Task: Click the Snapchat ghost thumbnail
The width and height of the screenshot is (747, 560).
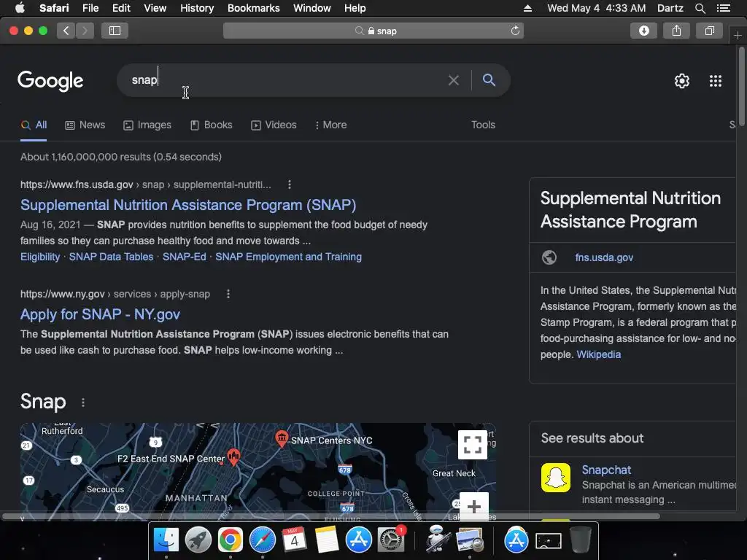Action: coord(555,477)
